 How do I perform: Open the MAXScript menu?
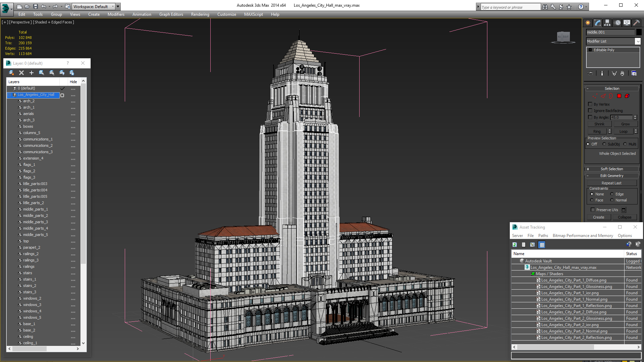pyautogui.click(x=254, y=14)
